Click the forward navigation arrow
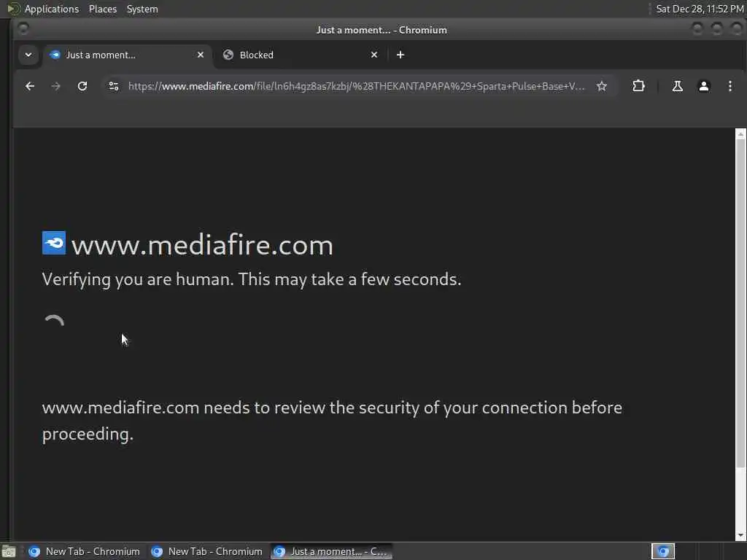 click(x=55, y=86)
